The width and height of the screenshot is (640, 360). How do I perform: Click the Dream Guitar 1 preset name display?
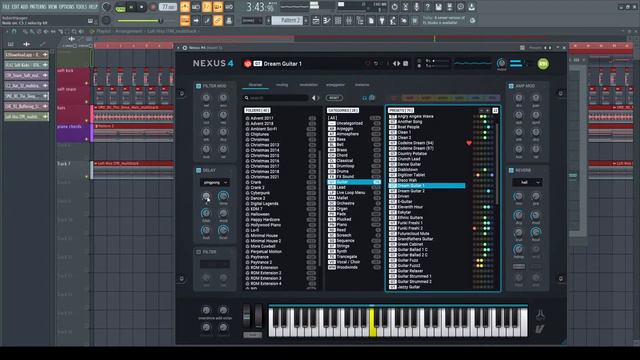click(282, 64)
